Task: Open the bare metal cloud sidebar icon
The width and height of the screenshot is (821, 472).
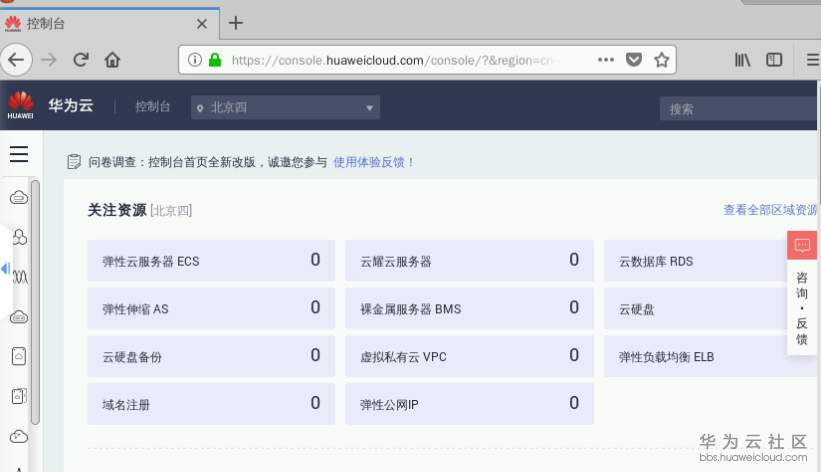Action: (19, 317)
